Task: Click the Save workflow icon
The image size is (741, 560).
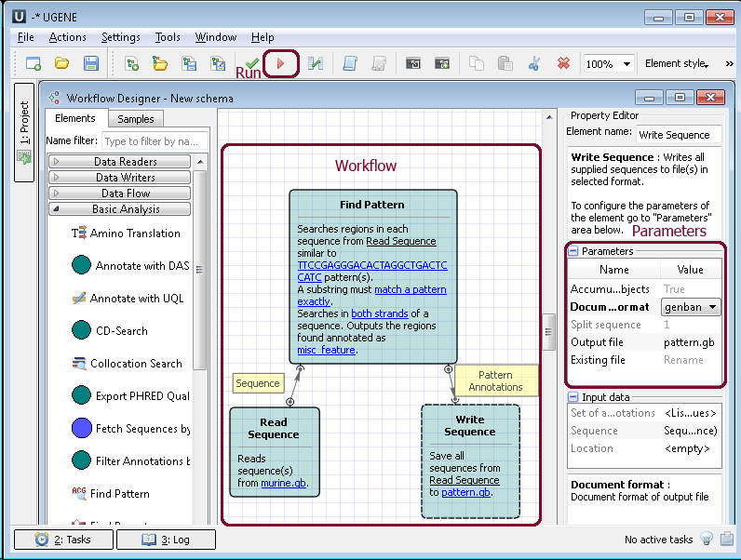Action: tap(189, 63)
